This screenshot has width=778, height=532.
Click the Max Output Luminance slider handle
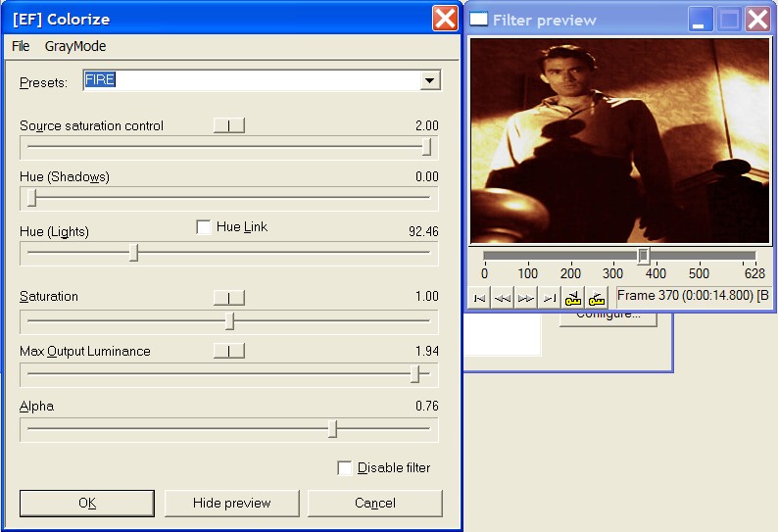[415, 374]
